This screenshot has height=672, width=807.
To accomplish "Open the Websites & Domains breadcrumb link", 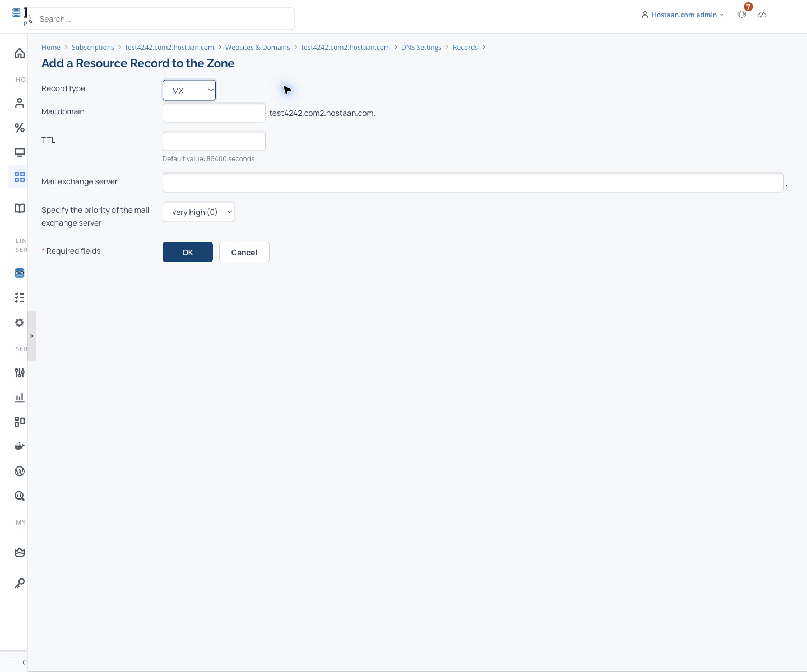I will [258, 48].
